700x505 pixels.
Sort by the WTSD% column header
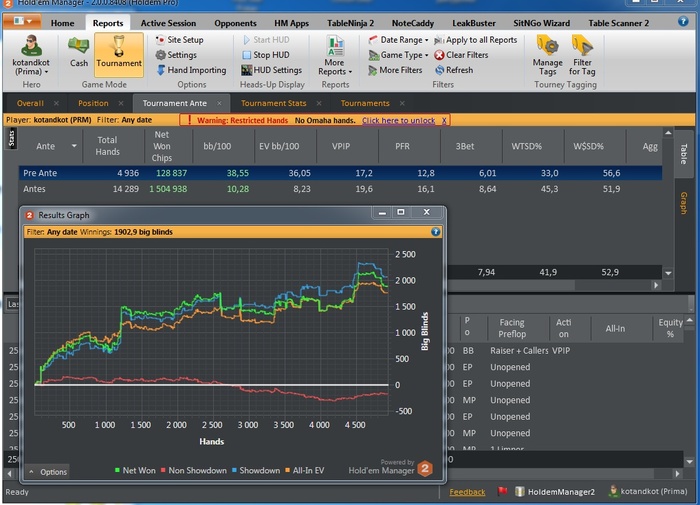point(526,146)
